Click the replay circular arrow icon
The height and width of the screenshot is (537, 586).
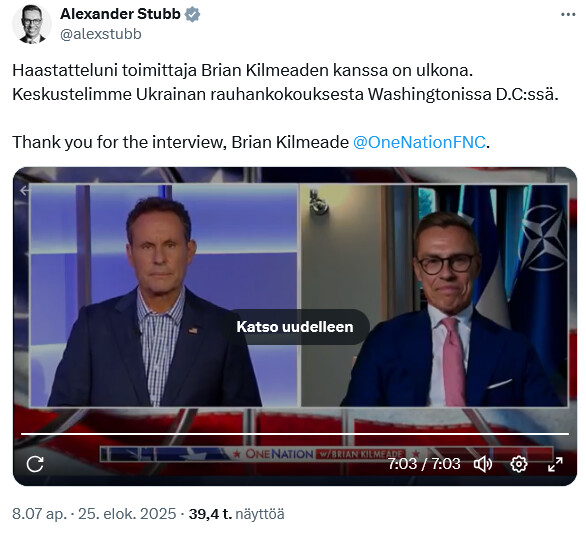35,464
